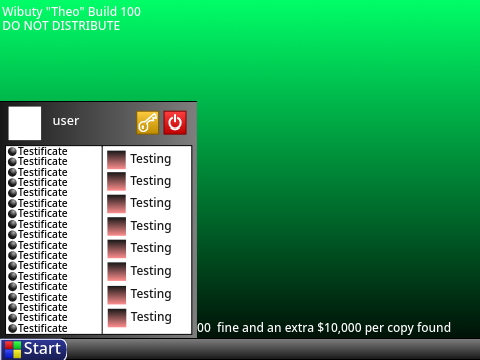The image size is (480, 360).
Task: Click the topmost Testificate entry in the list
Action: tap(38, 151)
